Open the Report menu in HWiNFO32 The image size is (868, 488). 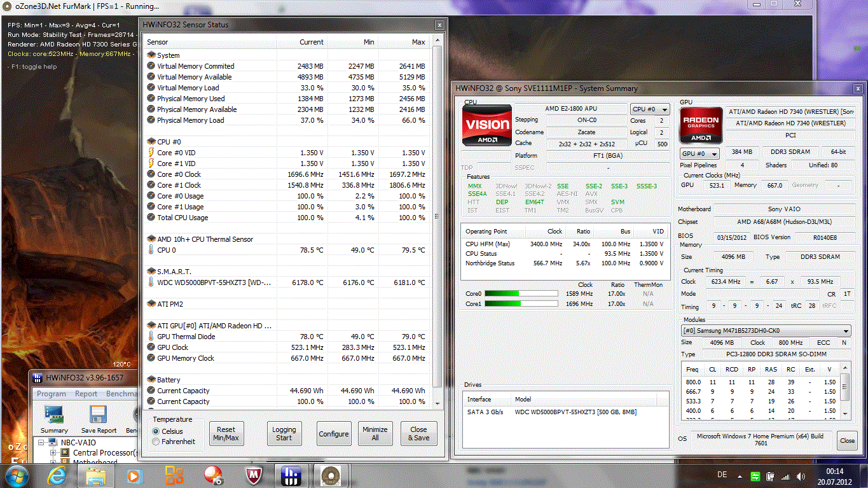click(x=86, y=394)
